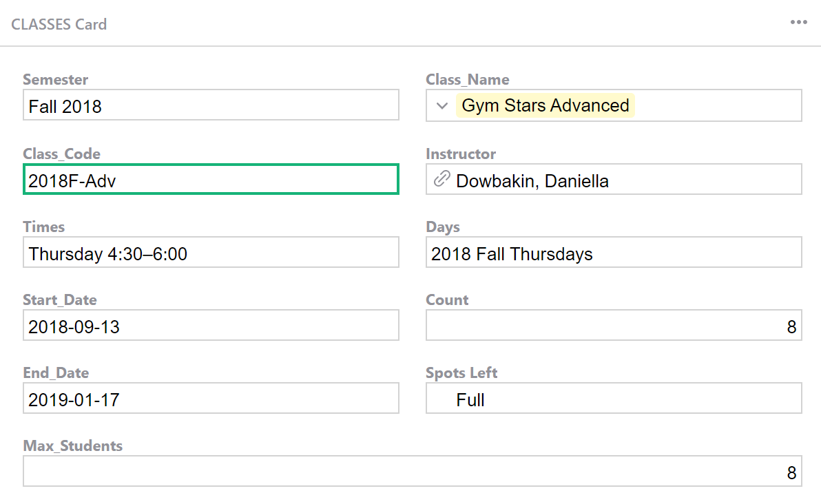Select the Gym Stars Advanced choice token
The image size is (821, 504).
pos(545,106)
